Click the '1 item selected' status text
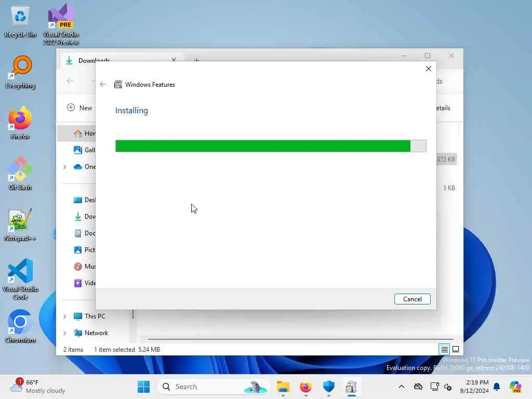 114,350
